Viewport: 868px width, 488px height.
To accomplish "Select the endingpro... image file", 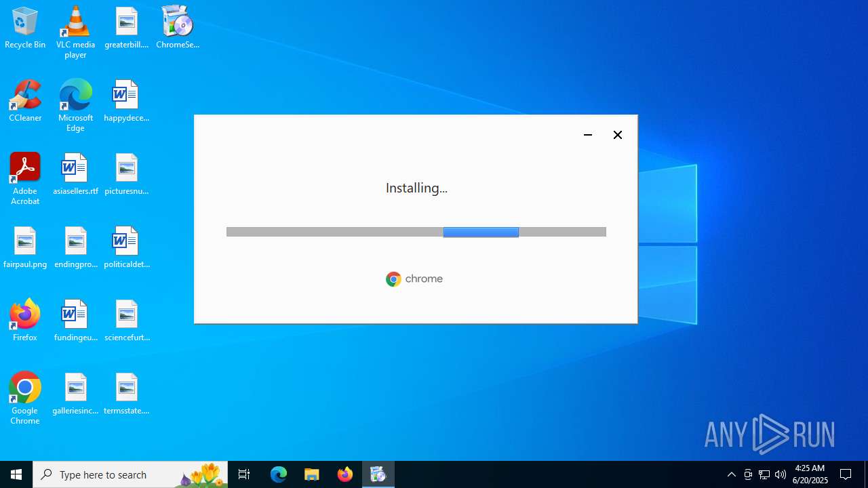I will [x=75, y=248].
